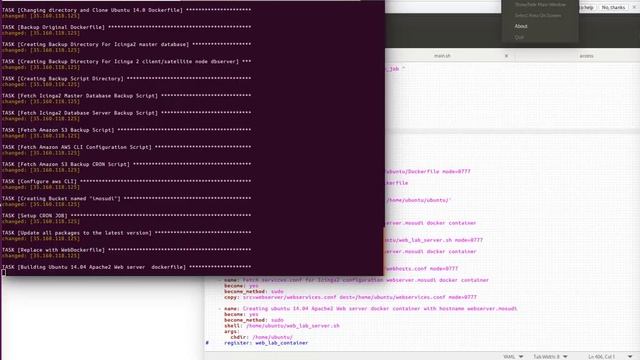Click 'Setup CRON JOB' task line
This screenshot has height=360, width=640.
click(x=127, y=216)
